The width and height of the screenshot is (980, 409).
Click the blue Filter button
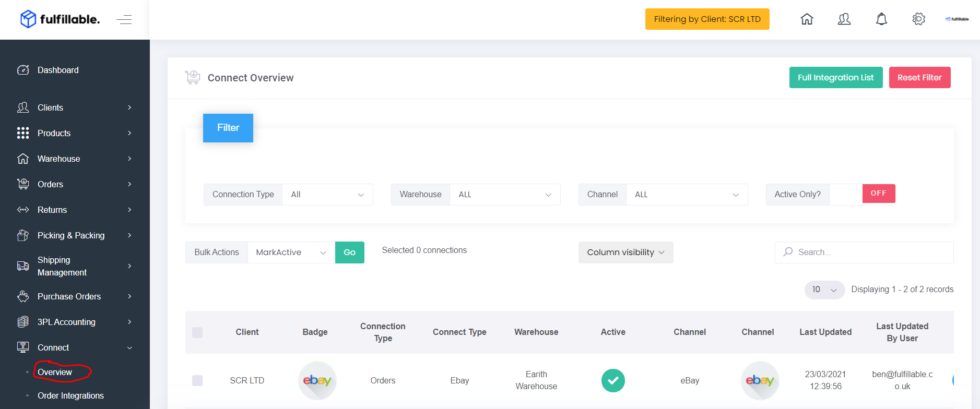pos(228,128)
